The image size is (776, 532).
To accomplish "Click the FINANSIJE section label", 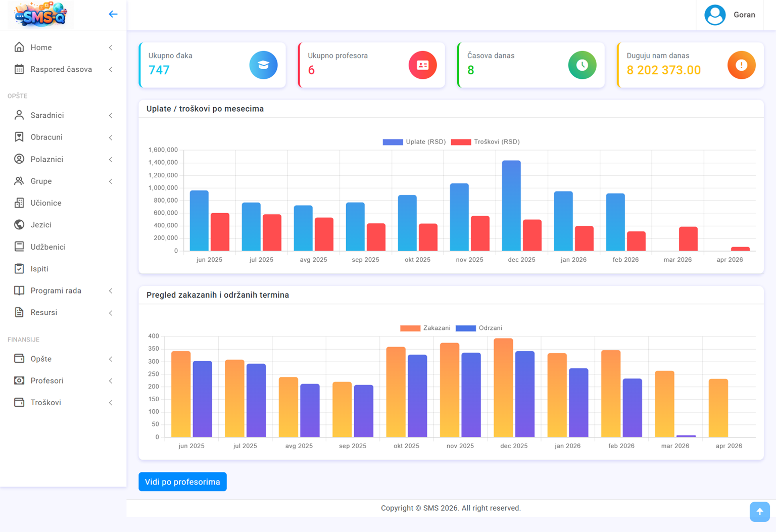I will [23, 340].
